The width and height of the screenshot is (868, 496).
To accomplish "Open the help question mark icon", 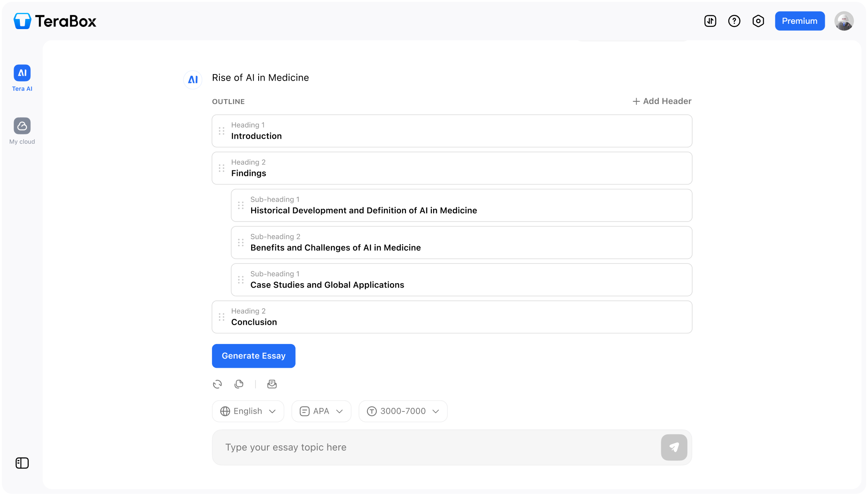I will (734, 21).
